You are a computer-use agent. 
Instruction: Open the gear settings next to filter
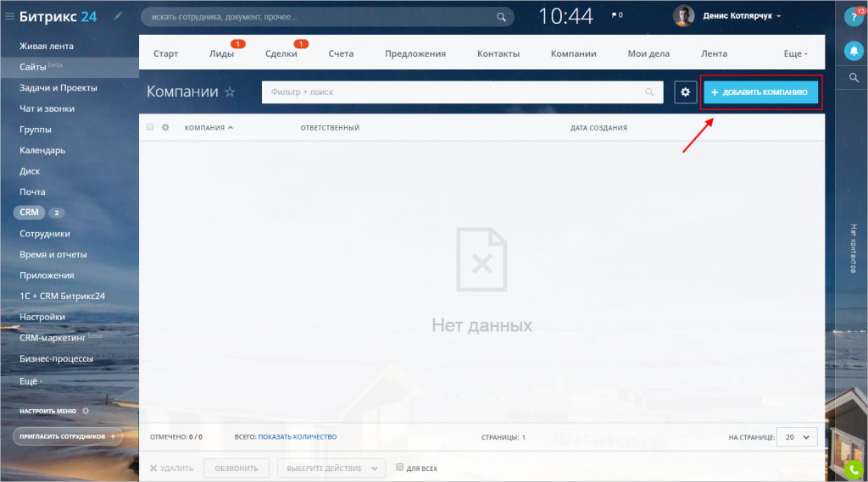click(685, 92)
